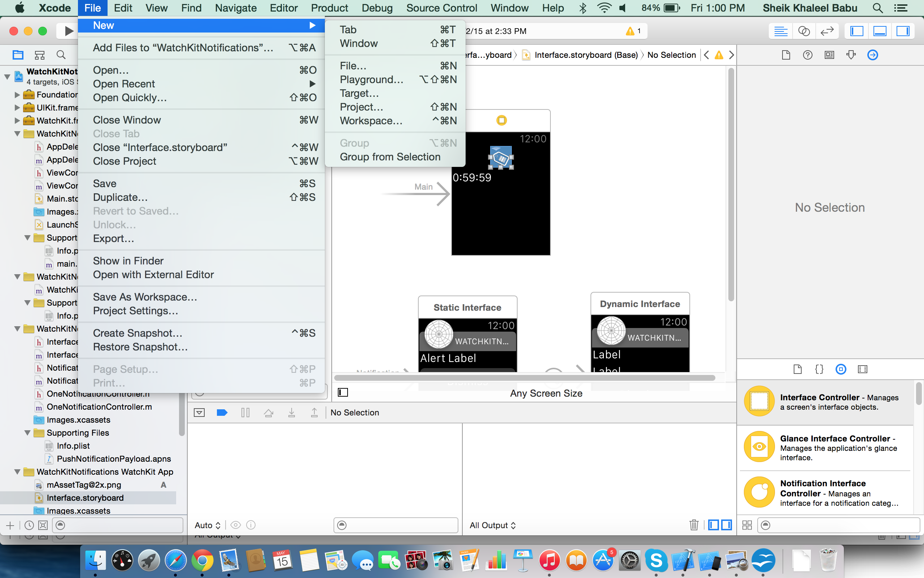Open the All Output dropdown
The image size is (924, 578).
(493, 525)
